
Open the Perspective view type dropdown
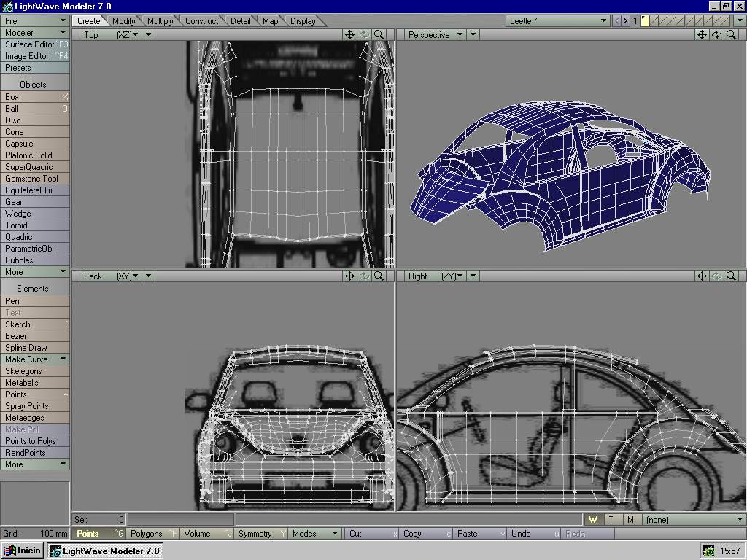click(x=435, y=34)
